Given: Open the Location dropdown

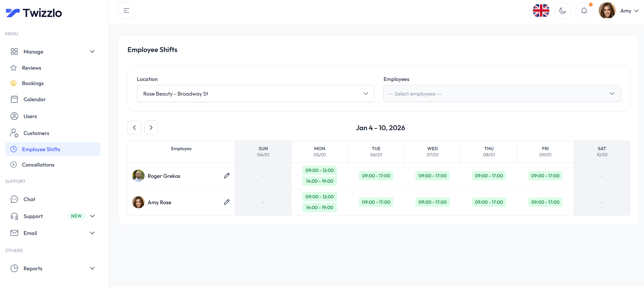Looking at the screenshot, I should (x=255, y=94).
